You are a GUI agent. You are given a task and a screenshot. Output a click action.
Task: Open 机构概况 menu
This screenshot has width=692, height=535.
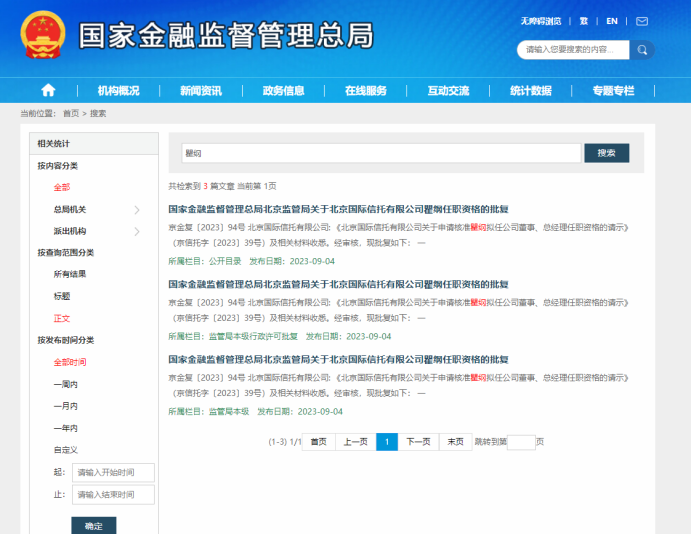[x=118, y=91]
